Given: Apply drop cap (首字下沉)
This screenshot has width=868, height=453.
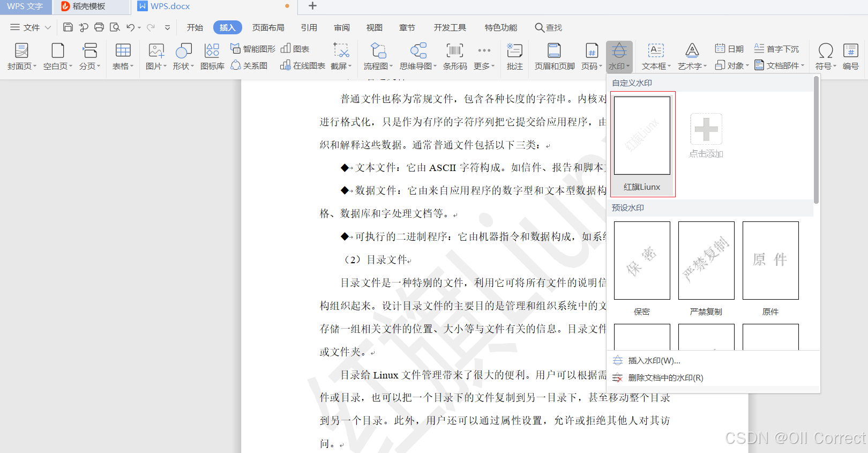Looking at the screenshot, I should coord(776,49).
